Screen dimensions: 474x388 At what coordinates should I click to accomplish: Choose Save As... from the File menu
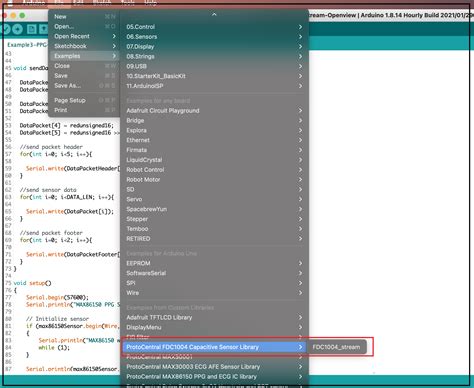85,86
